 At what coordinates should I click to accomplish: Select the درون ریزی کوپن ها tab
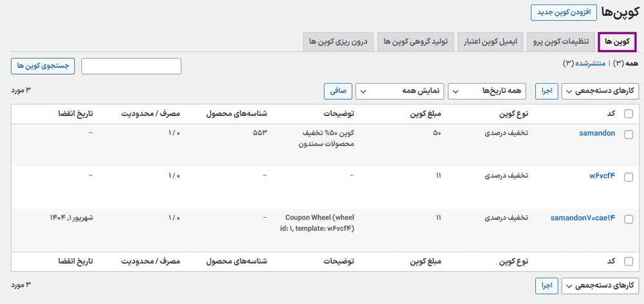(x=338, y=42)
